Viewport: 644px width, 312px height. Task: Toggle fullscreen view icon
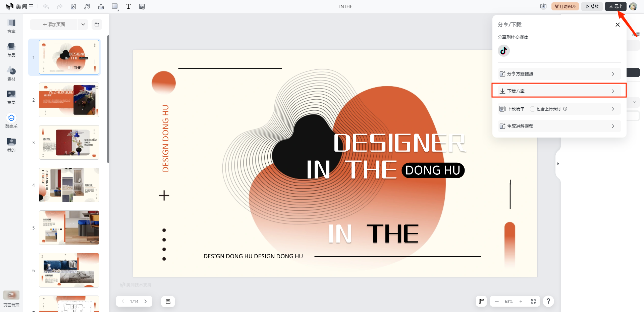(533, 301)
